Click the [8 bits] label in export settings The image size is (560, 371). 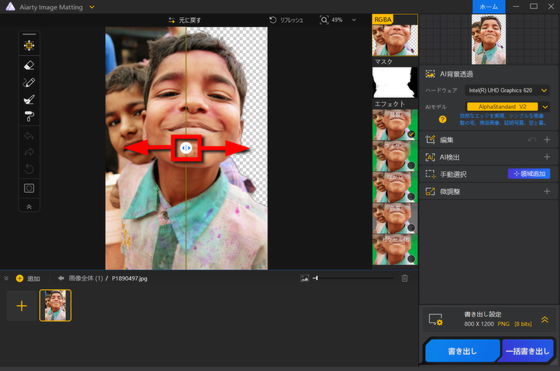click(x=523, y=324)
